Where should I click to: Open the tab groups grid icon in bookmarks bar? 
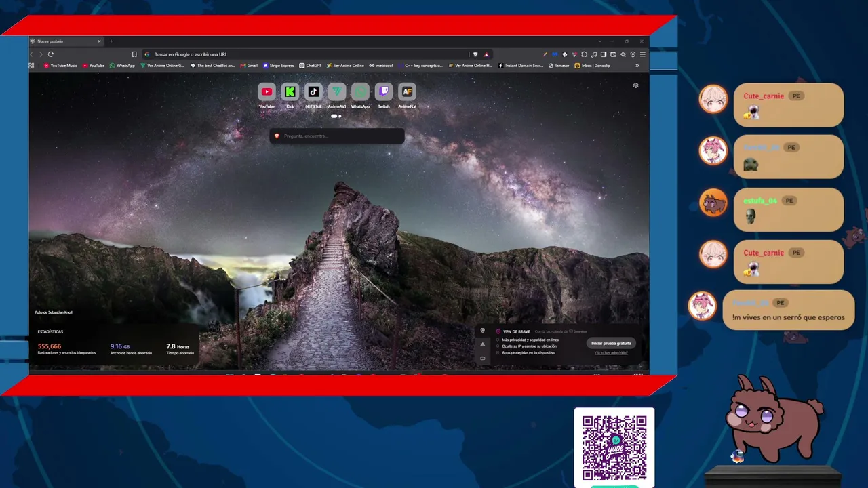pos(31,66)
